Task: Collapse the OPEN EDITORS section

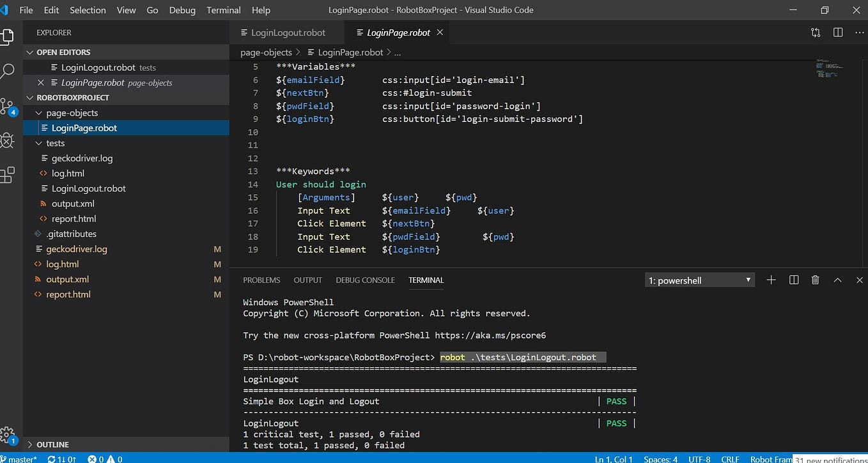Action: tap(30, 52)
